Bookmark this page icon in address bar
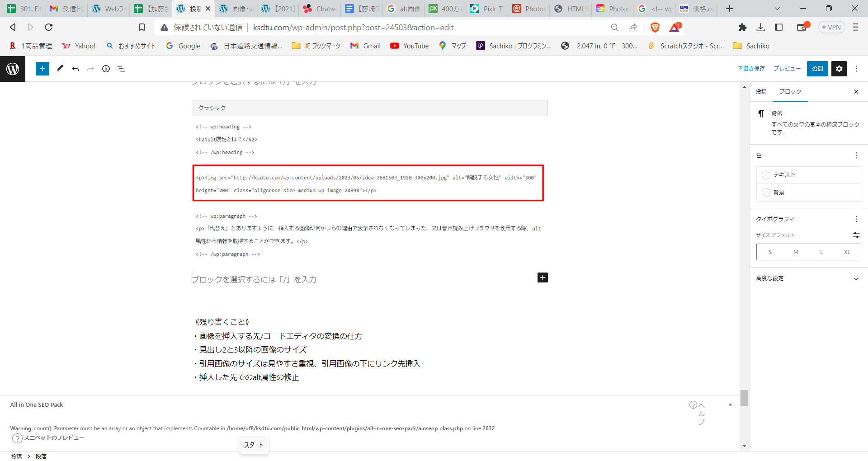The image size is (868, 461). tap(142, 28)
